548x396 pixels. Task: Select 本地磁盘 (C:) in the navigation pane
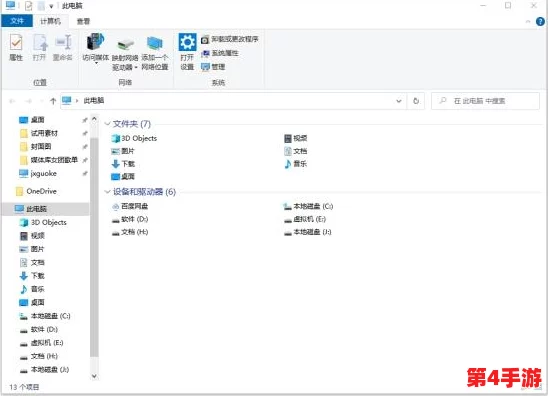[x=45, y=316]
